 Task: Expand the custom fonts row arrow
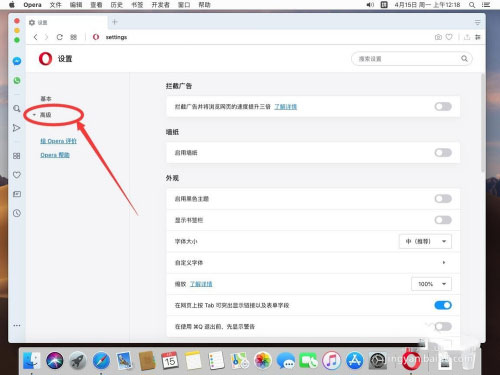tap(444, 263)
